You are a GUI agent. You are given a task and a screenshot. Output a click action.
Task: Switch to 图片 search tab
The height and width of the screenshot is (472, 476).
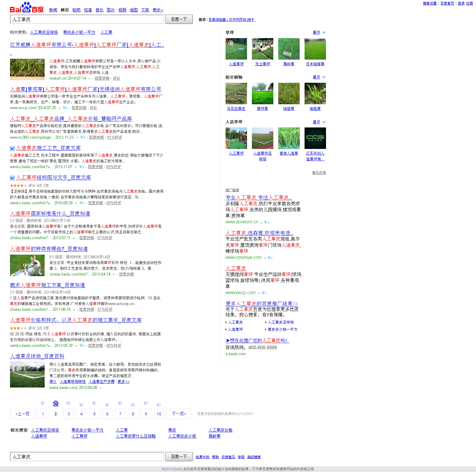[x=111, y=10]
